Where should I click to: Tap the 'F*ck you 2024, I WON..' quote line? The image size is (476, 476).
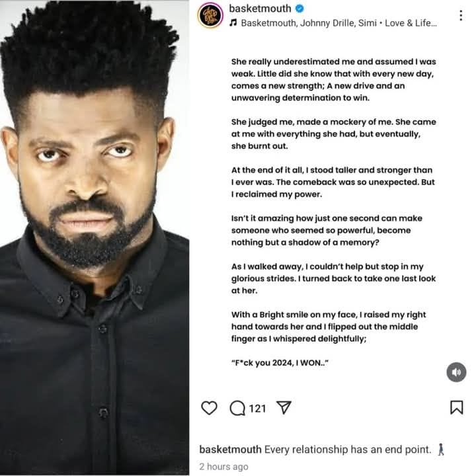[x=280, y=363]
